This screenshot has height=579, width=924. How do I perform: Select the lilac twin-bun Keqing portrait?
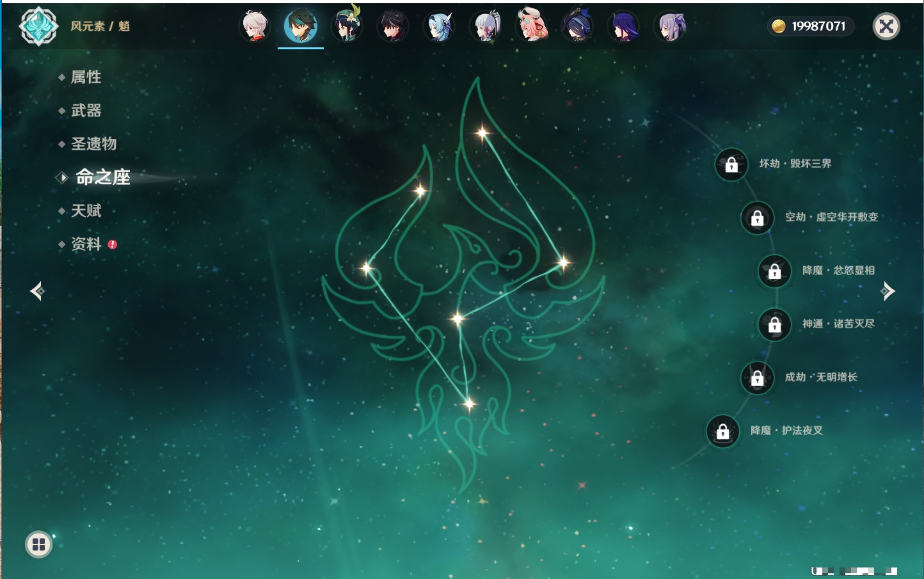pos(671,26)
